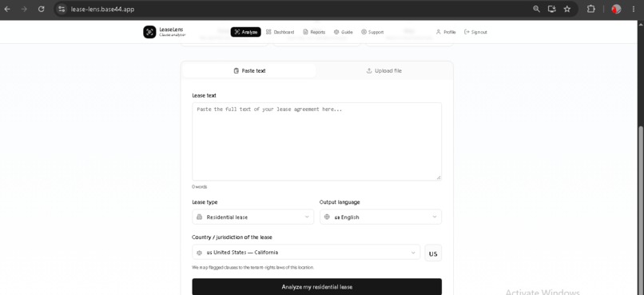Image resolution: width=644 pixels, height=295 pixels.
Task: Click the textarea resize handle corner
Action: 439,177
